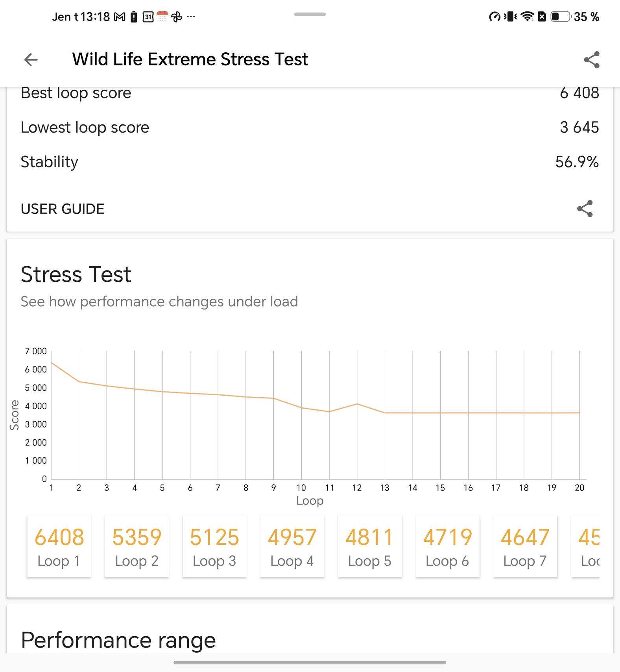The width and height of the screenshot is (620, 672).
Task: Select the Loop 4 score card 4957
Action: tap(292, 546)
